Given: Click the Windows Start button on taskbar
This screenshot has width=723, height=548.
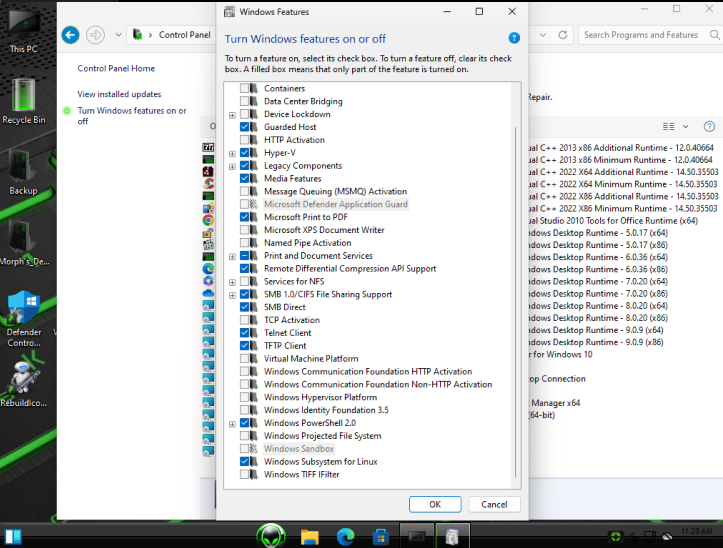Looking at the screenshot, I should click(x=13, y=536).
